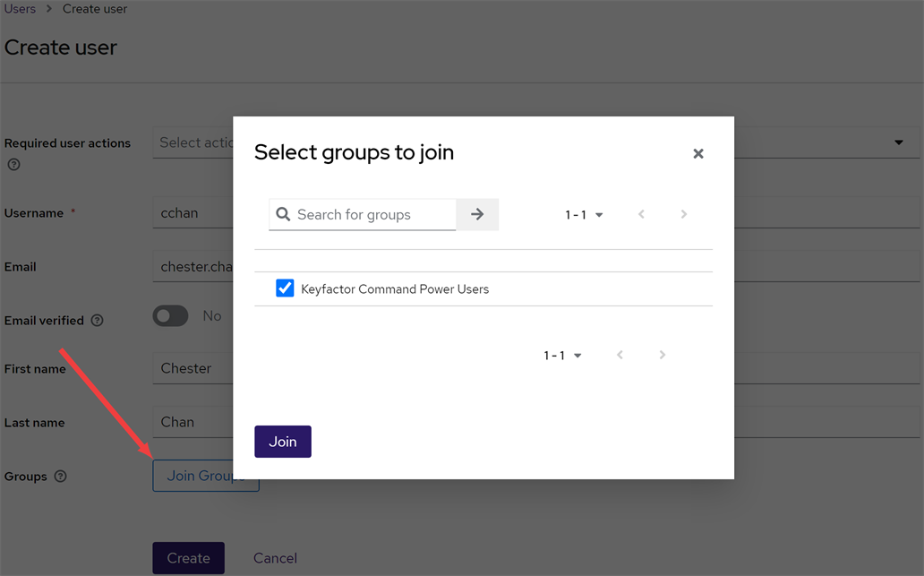The image size is (924, 576).
Task: Open help icon next to Groups
Action: [61, 477]
